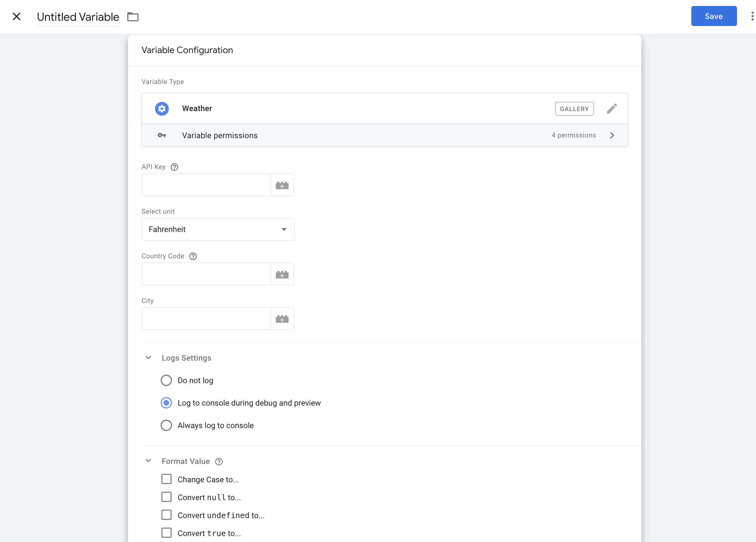
Task: Focus the Country Code input field
Action: (x=206, y=274)
